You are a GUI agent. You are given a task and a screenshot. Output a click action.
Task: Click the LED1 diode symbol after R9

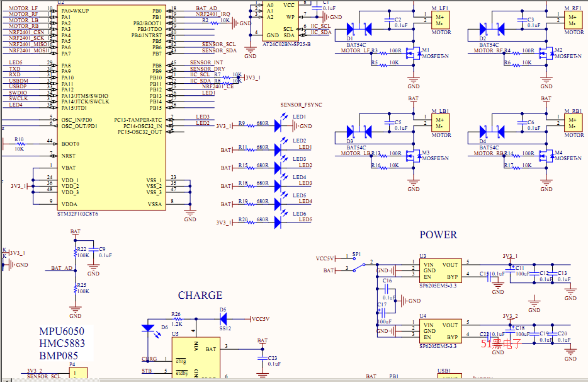point(278,125)
